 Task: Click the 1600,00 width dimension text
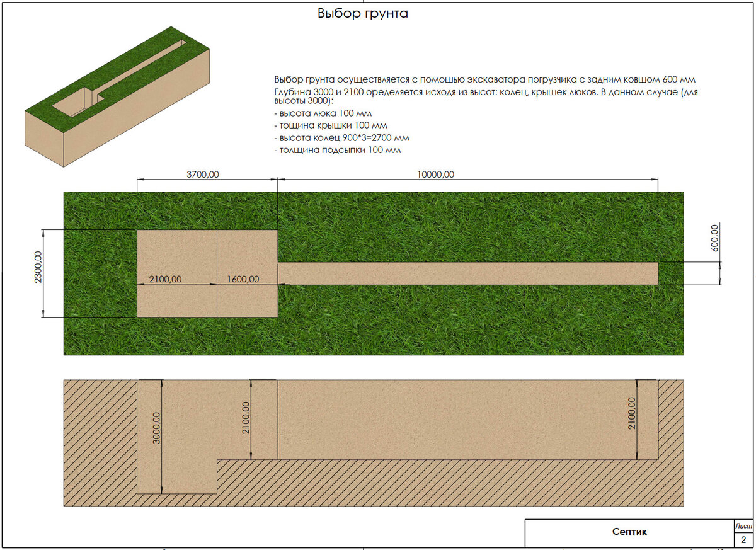coord(242,278)
